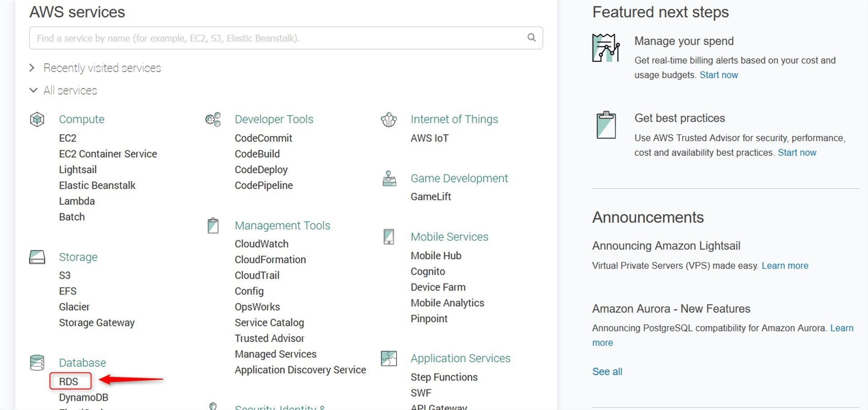Open Mobile Hub
The height and width of the screenshot is (410, 868).
pos(436,256)
